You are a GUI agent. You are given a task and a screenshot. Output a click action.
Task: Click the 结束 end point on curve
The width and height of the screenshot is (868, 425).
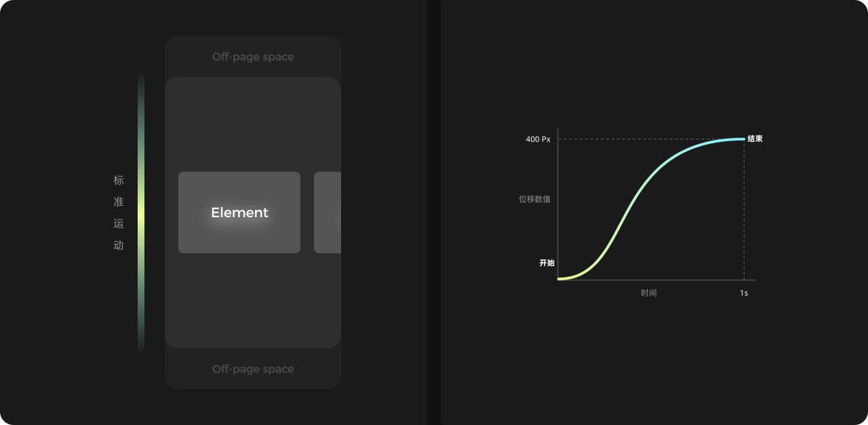[x=755, y=138]
